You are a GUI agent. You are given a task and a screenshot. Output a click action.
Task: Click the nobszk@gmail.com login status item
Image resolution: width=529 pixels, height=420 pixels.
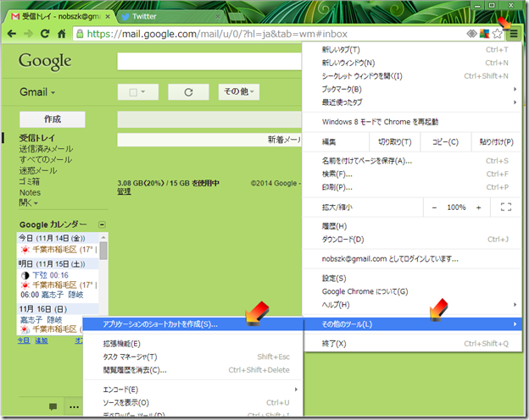[412, 259]
